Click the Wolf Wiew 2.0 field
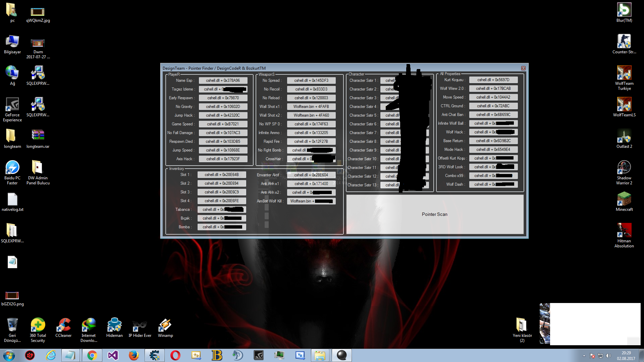The height and width of the screenshot is (362, 644). click(493, 88)
